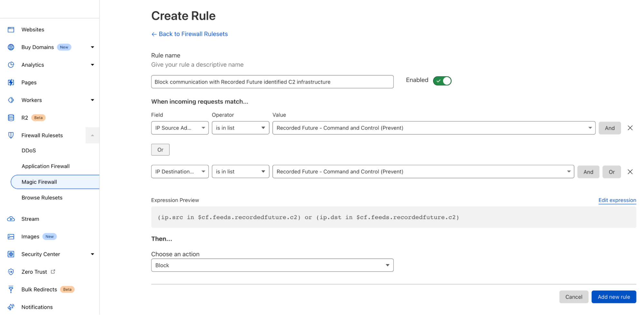The image size is (644, 315).
Task: Click the New badge next to Images
Action: tap(50, 237)
